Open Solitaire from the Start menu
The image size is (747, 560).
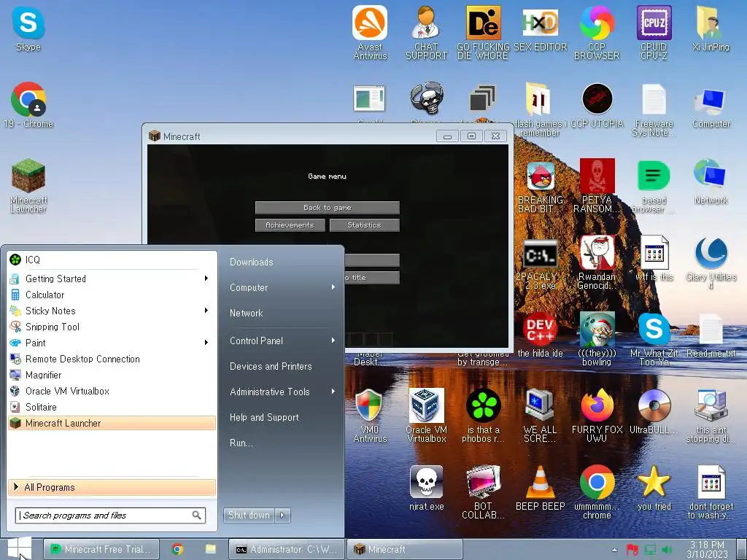coord(112,407)
